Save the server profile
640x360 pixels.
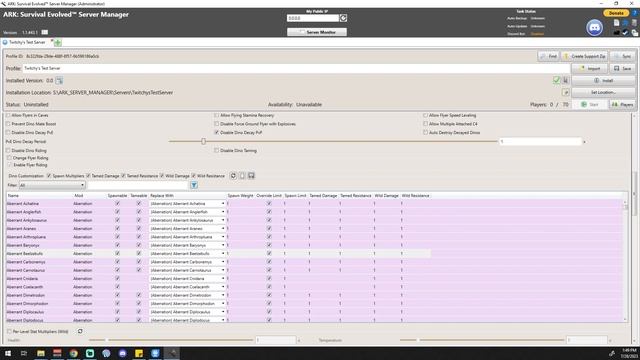click(622, 69)
